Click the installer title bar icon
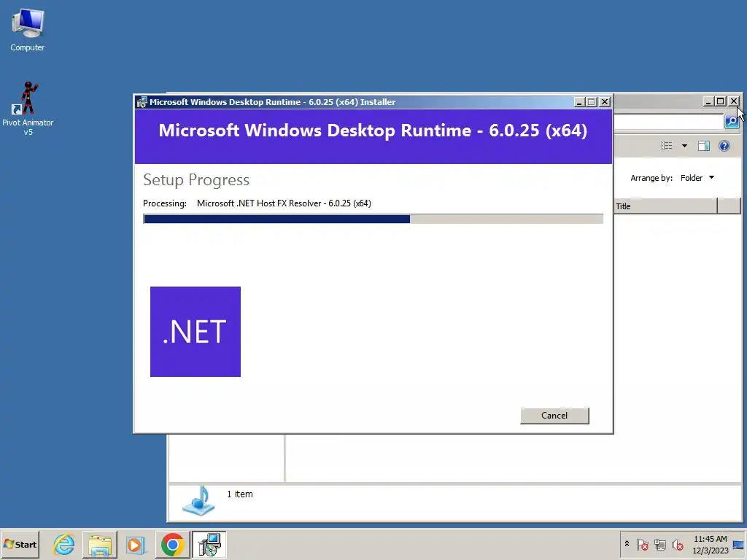The width and height of the screenshot is (747, 560). pyautogui.click(x=142, y=102)
